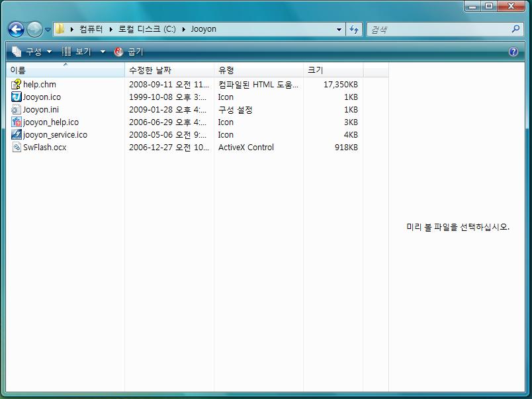Open help with the question mark icon
The width and height of the screenshot is (532, 399).
click(513, 52)
